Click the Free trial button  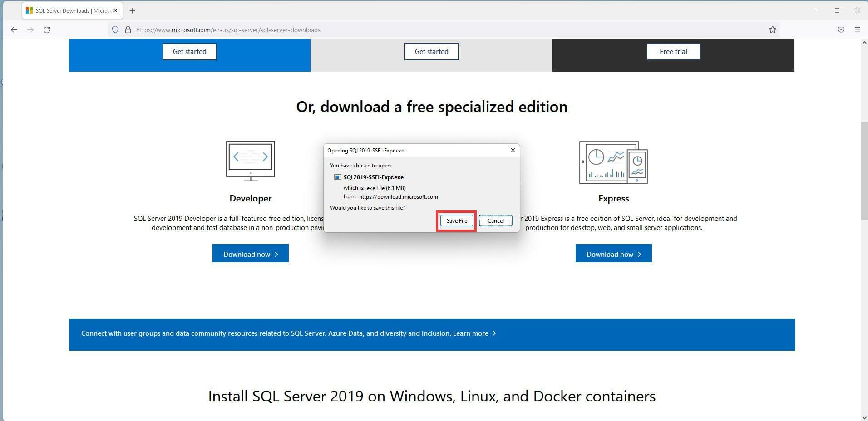click(673, 51)
